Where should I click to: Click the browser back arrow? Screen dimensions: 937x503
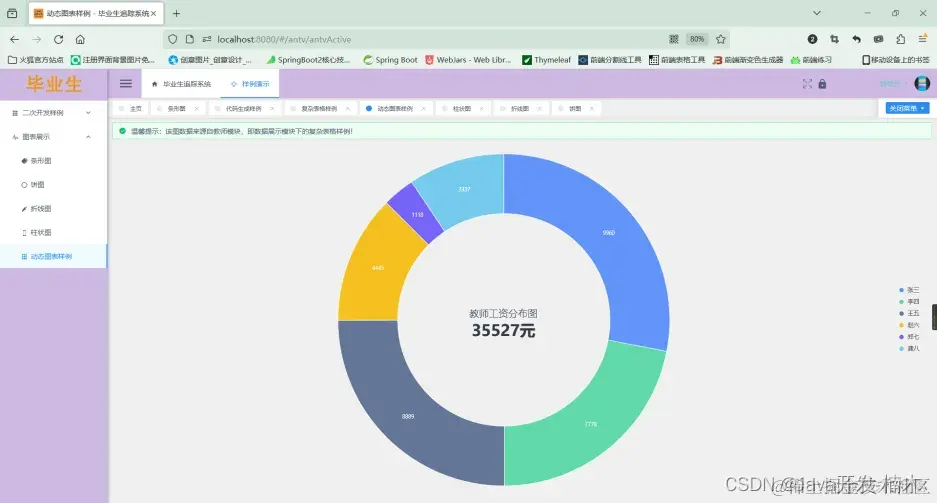[14, 39]
